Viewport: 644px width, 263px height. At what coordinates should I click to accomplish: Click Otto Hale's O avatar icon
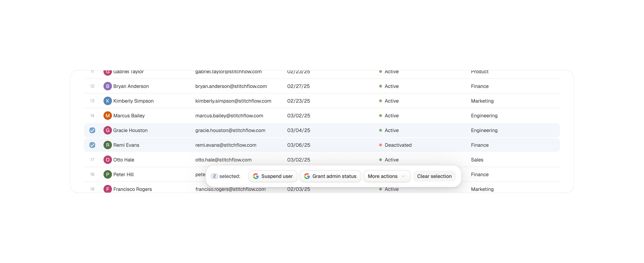click(107, 160)
